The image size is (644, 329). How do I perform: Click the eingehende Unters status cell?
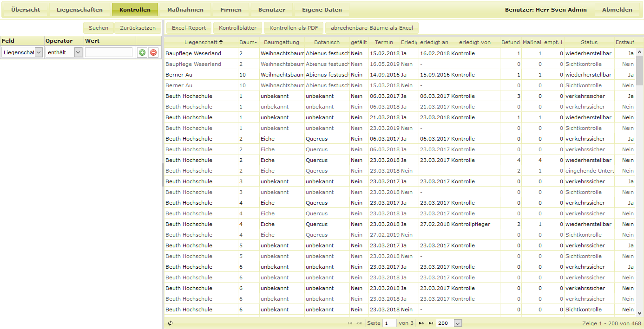click(590, 171)
